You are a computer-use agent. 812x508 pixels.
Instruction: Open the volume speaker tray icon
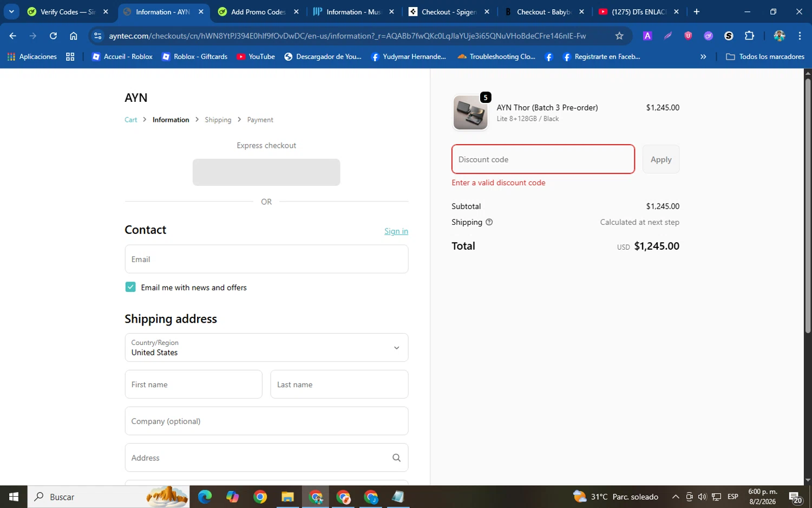[702, 497]
